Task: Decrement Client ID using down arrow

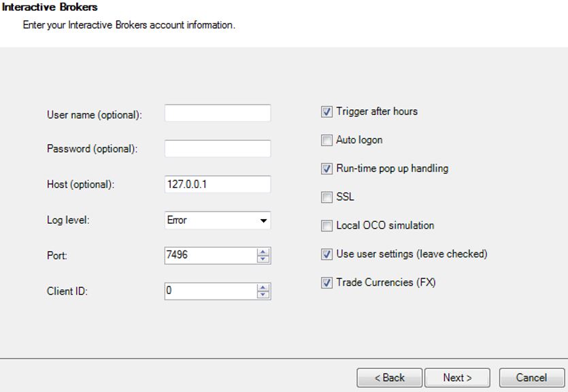Action: [263, 295]
